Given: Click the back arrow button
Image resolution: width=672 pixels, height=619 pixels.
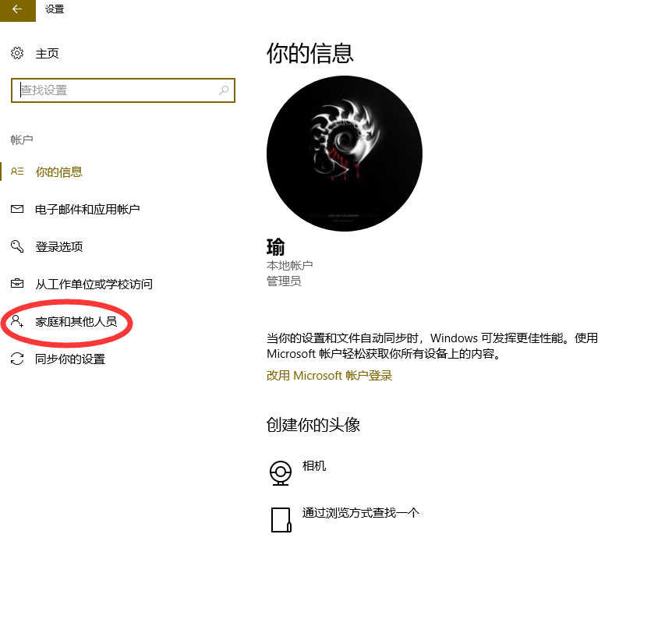Looking at the screenshot, I should tap(18, 10).
